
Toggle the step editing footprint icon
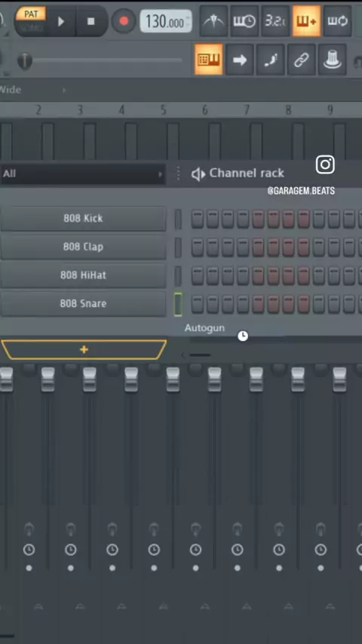pyautogui.click(x=271, y=60)
